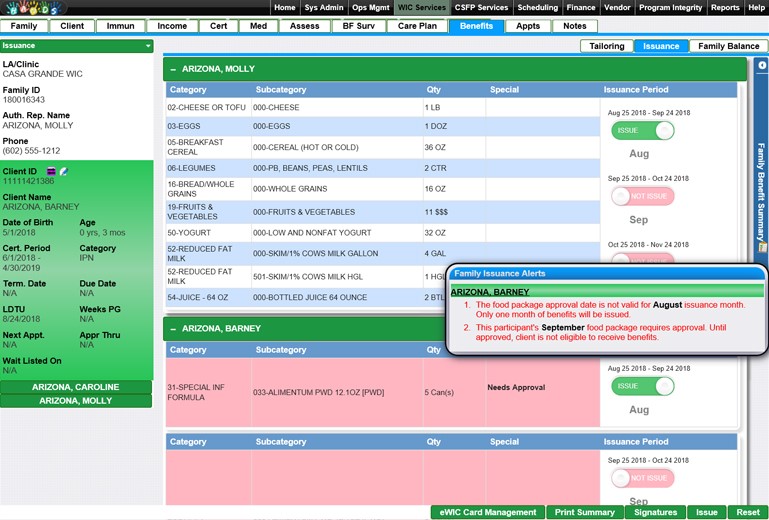
Task: Collapse the ARIZONA, BARNEY section
Action: (x=173, y=328)
